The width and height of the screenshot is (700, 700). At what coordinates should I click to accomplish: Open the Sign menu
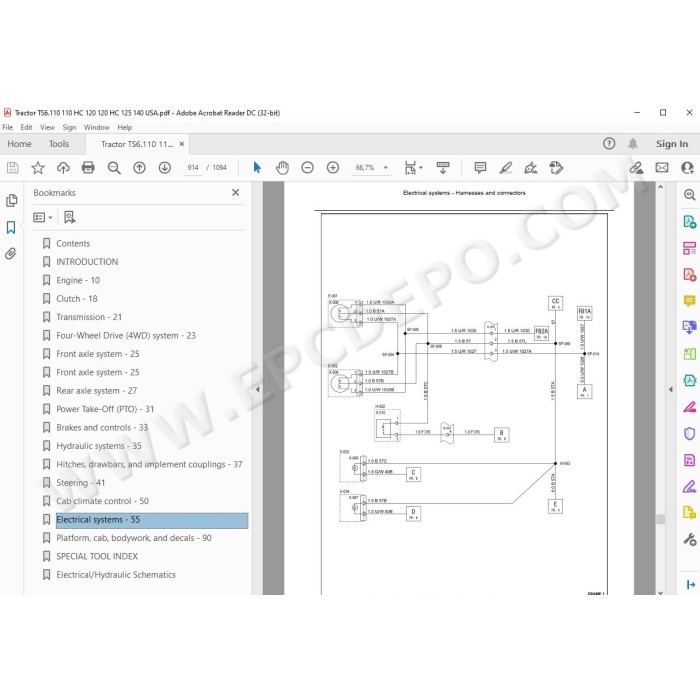click(x=69, y=128)
